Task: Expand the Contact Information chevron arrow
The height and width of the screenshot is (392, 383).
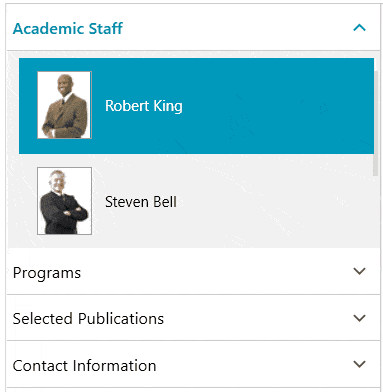Action: pyautogui.click(x=359, y=364)
